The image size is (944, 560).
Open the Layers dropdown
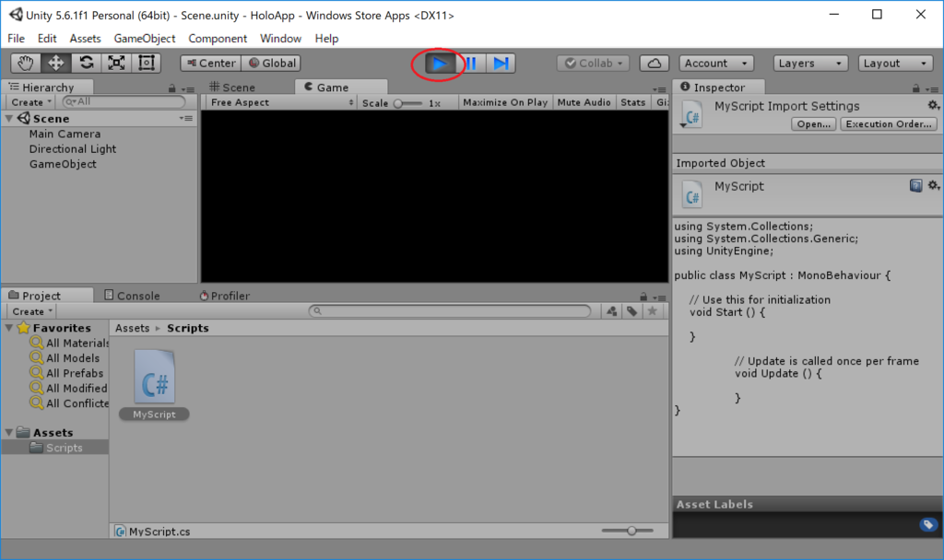809,64
